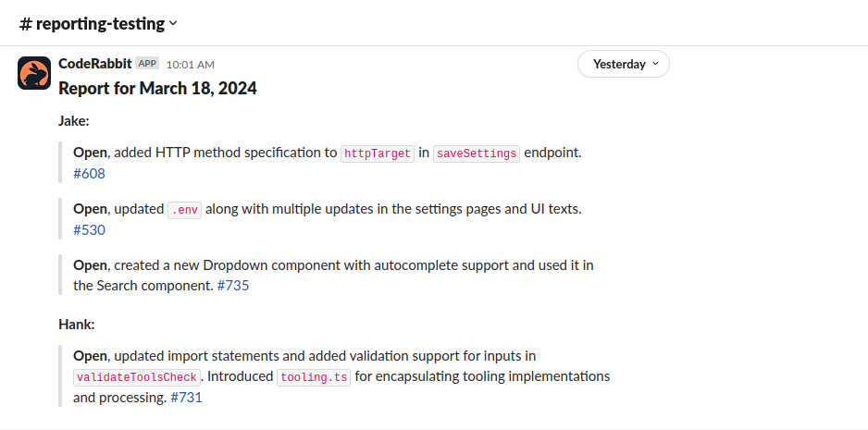Click the saveSettings code snippet
The height and width of the screenshot is (430, 868).
pyautogui.click(x=477, y=154)
